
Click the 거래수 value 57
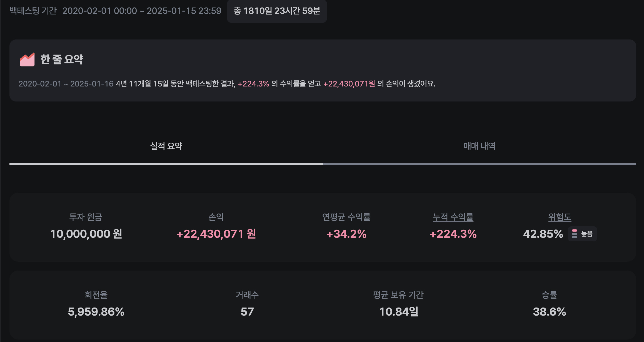point(247,312)
